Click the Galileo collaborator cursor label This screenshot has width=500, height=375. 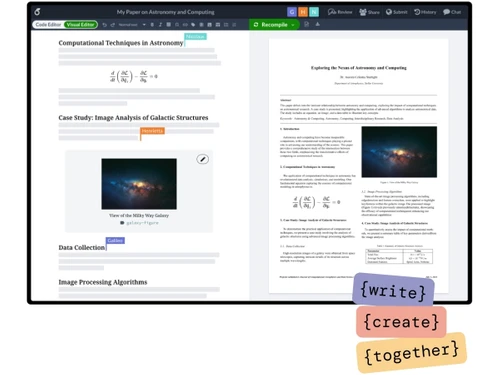(x=115, y=240)
